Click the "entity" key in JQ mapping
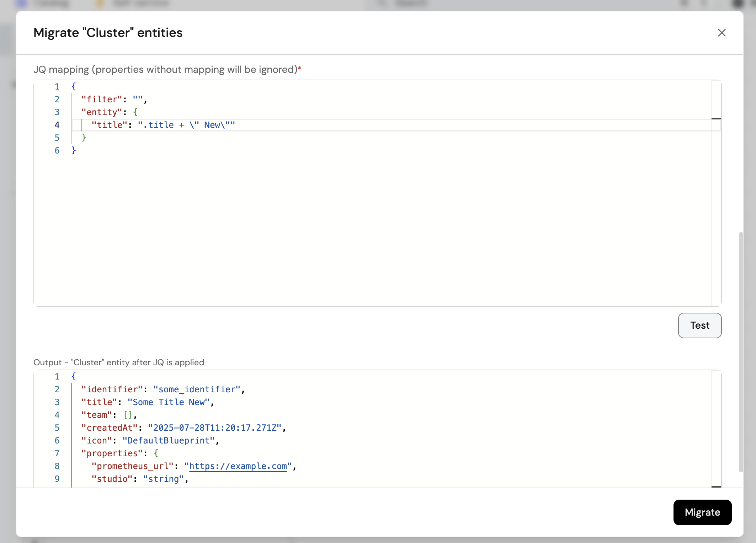The image size is (756, 543). click(102, 112)
